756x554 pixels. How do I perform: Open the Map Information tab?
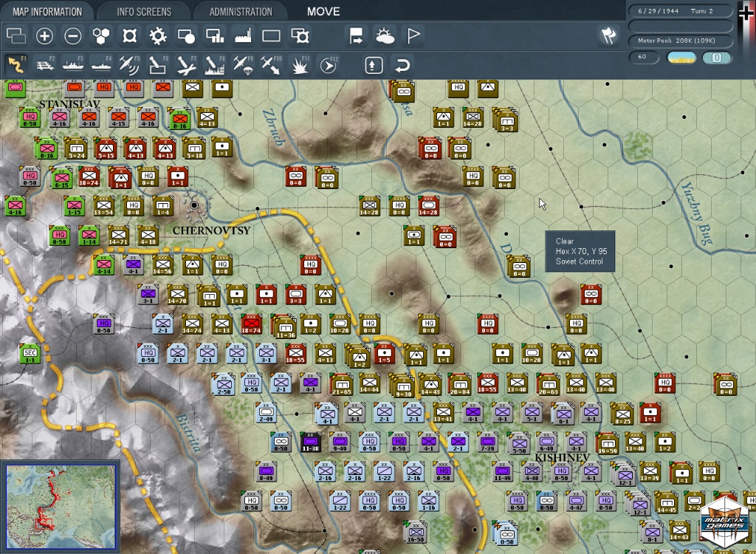pyautogui.click(x=47, y=12)
